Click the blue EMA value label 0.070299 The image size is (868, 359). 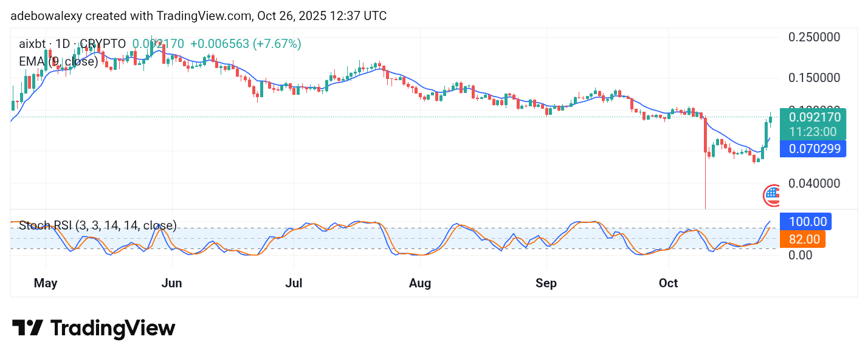point(815,148)
